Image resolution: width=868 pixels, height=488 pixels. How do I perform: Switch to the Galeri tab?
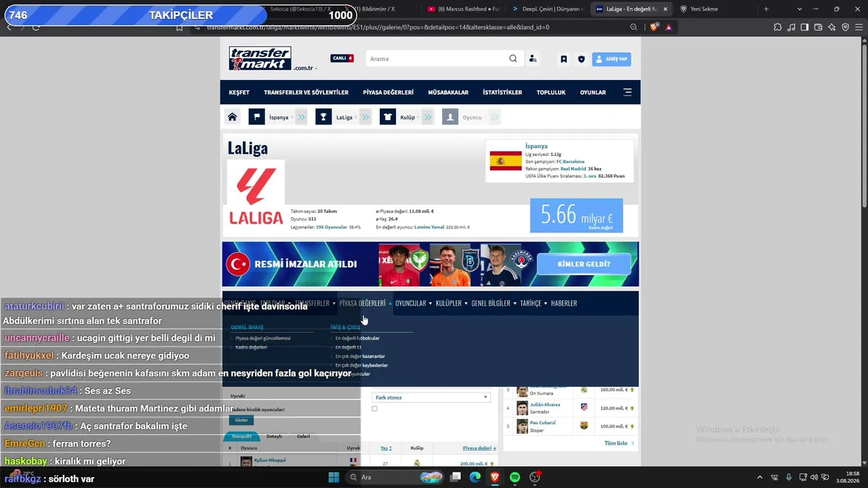tap(303, 436)
